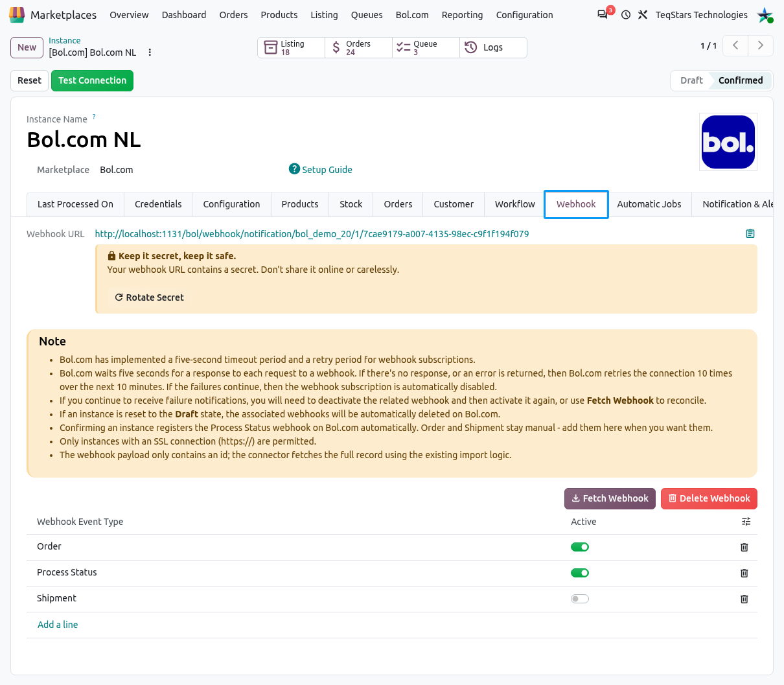The image size is (784, 685).
Task: Open the Products top menu
Action: point(279,15)
